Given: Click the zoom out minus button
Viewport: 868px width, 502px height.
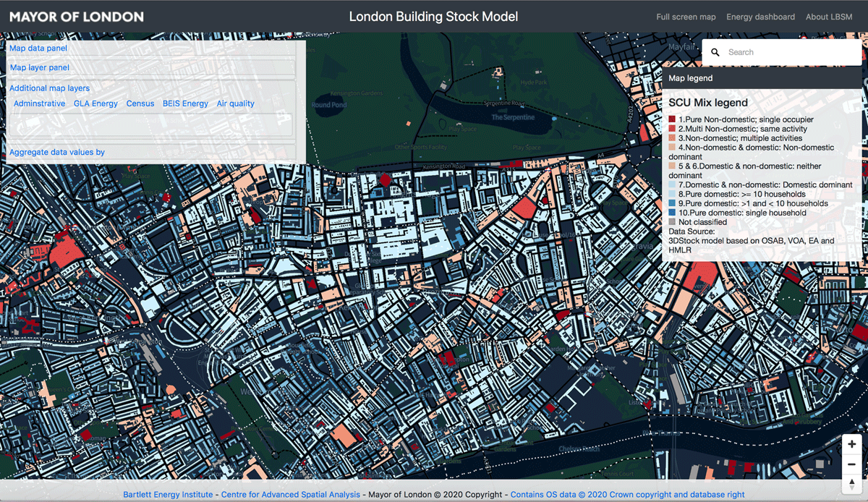Looking at the screenshot, I should tap(852, 464).
